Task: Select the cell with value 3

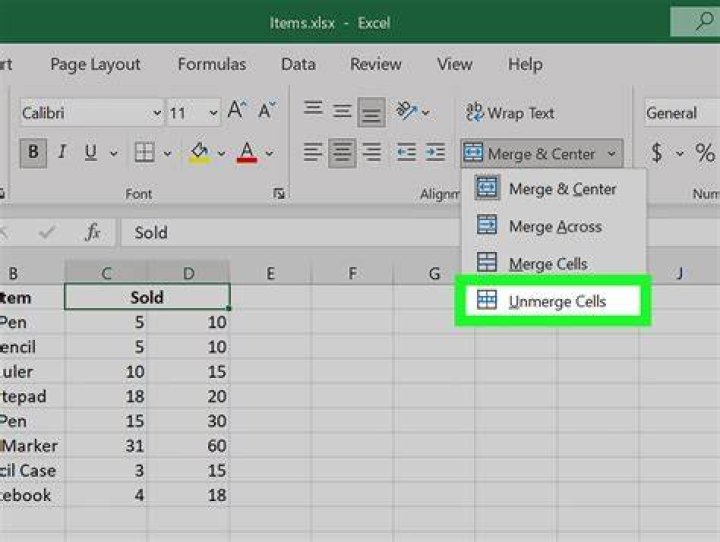Action: point(106,470)
